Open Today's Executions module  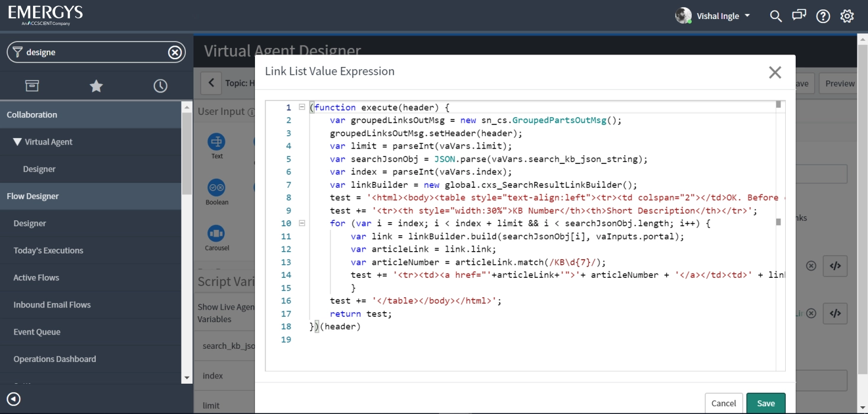coord(48,251)
